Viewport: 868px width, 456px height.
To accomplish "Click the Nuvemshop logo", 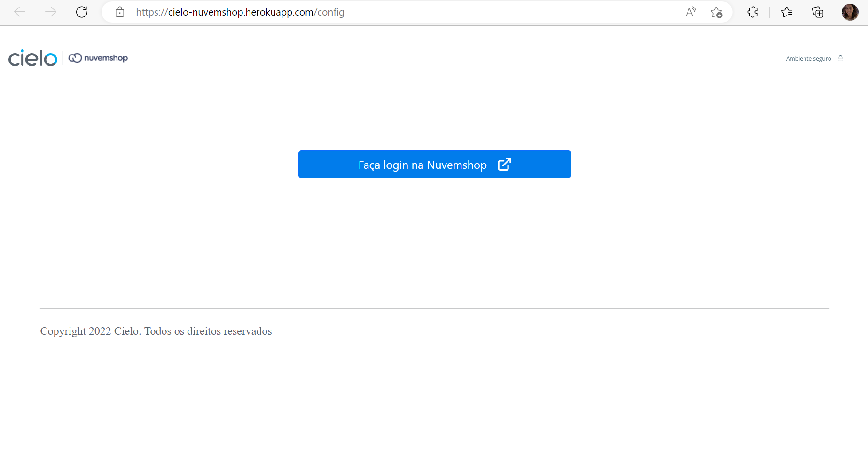I will click(98, 58).
